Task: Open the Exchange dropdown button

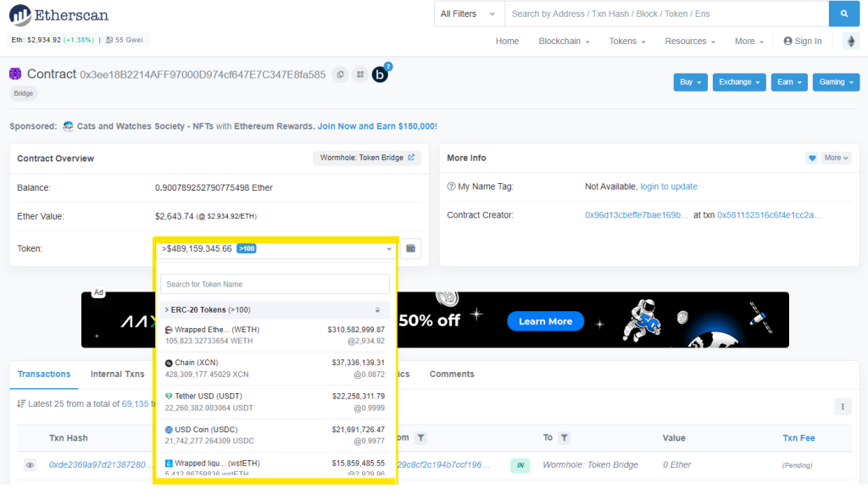Action: pos(739,82)
